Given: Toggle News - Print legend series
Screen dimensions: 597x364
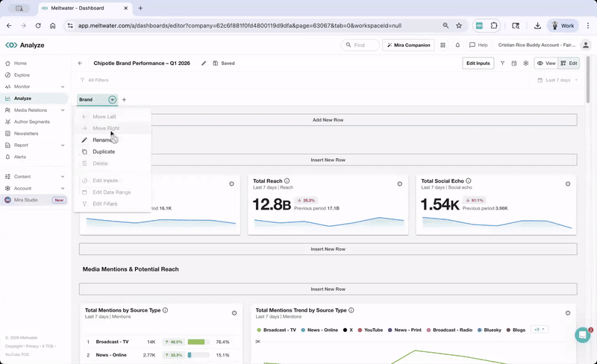Looking at the screenshot, I should click(x=404, y=330).
